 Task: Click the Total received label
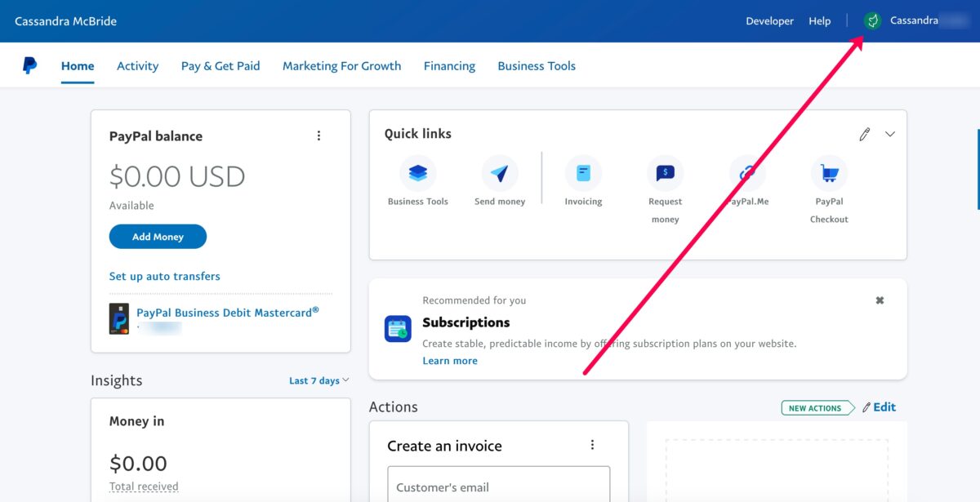pyautogui.click(x=144, y=486)
